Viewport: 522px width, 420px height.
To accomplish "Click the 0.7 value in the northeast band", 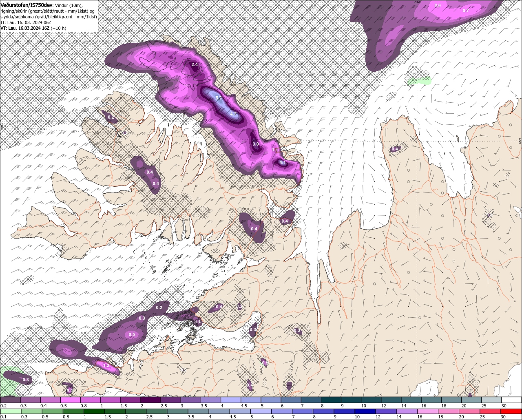I will (x=466, y=11).
